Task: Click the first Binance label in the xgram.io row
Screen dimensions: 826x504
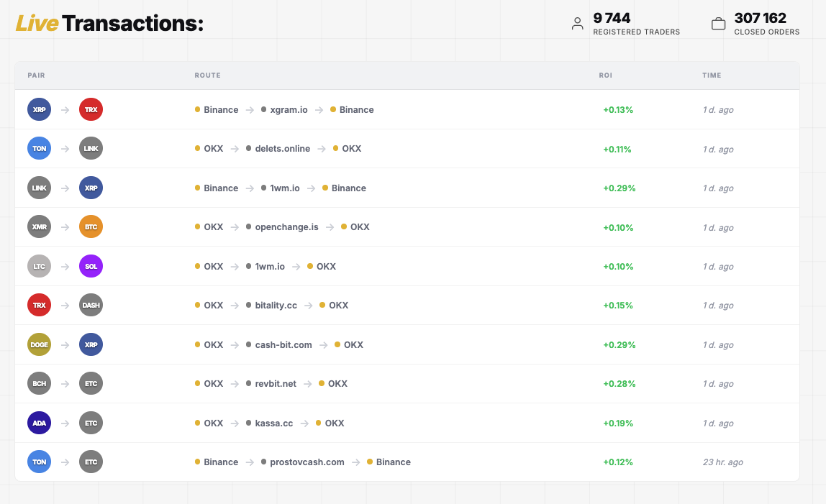Action: [221, 109]
